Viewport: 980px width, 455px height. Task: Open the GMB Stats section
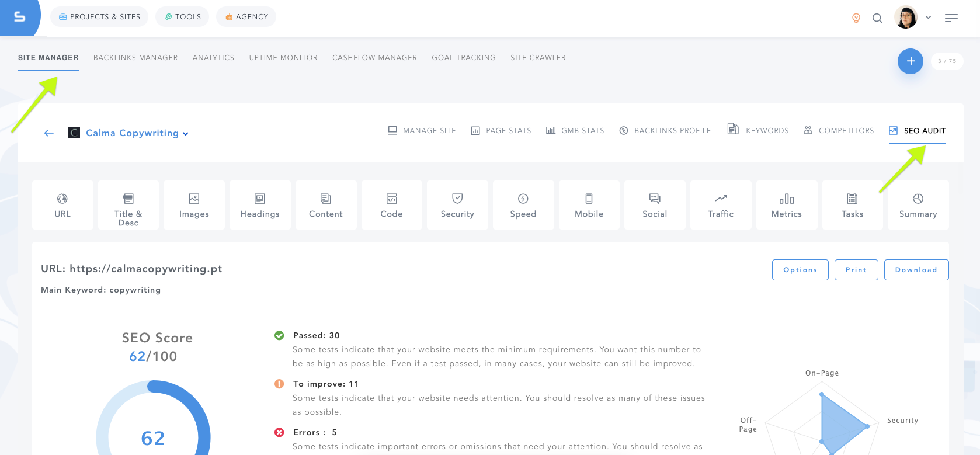pos(575,130)
